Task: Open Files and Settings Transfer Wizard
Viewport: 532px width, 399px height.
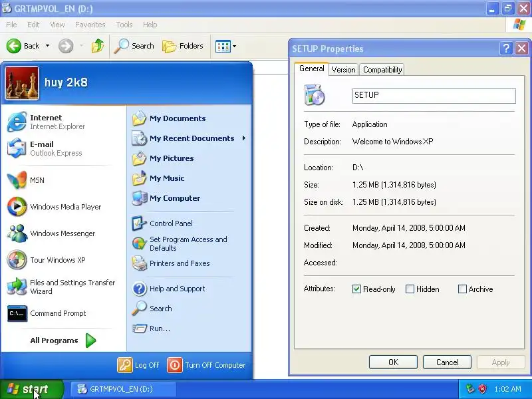Action: pyautogui.click(x=61, y=287)
